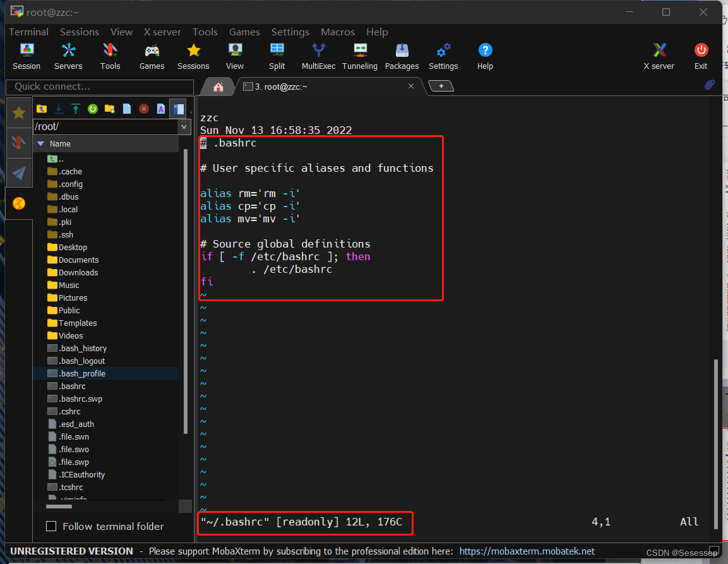The height and width of the screenshot is (564, 728).
Task: Toggle the panel view icon in file browser toolbar
Action: [x=178, y=109]
